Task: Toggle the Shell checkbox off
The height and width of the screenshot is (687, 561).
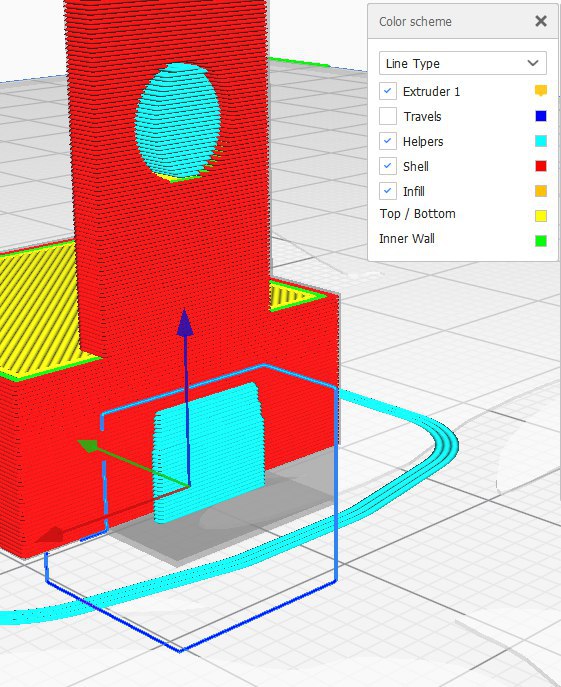Action: [388, 166]
